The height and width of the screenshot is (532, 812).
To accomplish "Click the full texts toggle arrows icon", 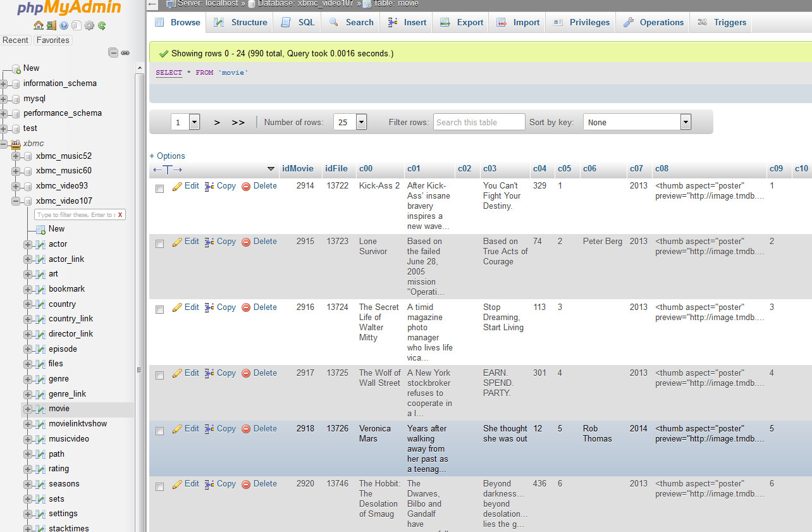I will click(x=168, y=169).
